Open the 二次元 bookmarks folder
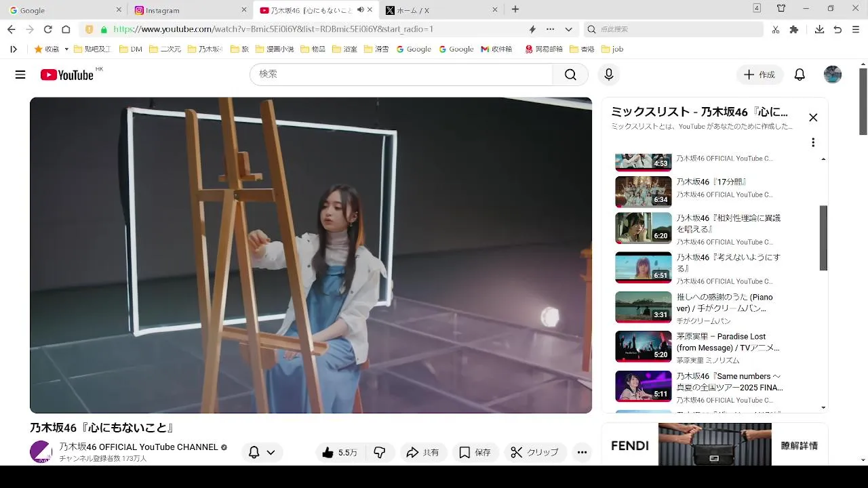868x488 pixels. (x=165, y=49)
